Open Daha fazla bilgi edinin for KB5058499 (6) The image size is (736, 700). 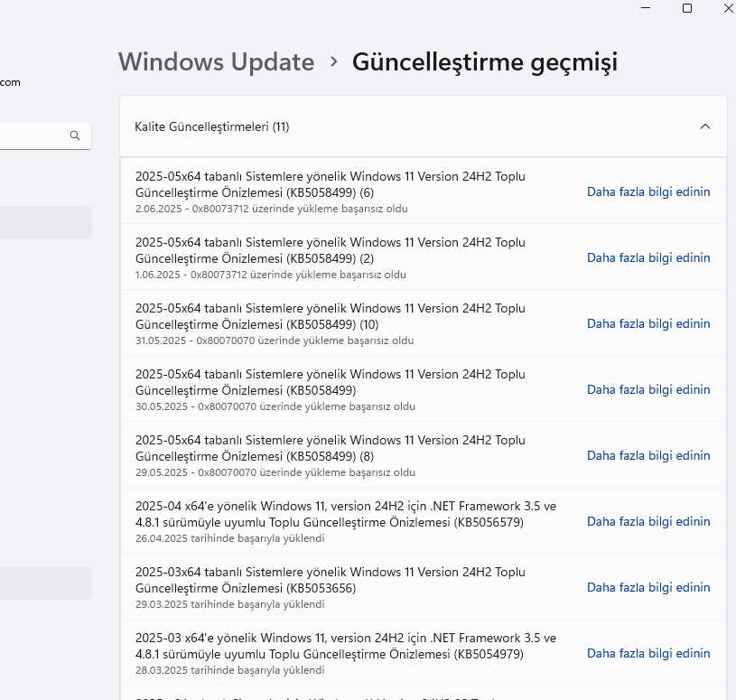coord(648,191)
